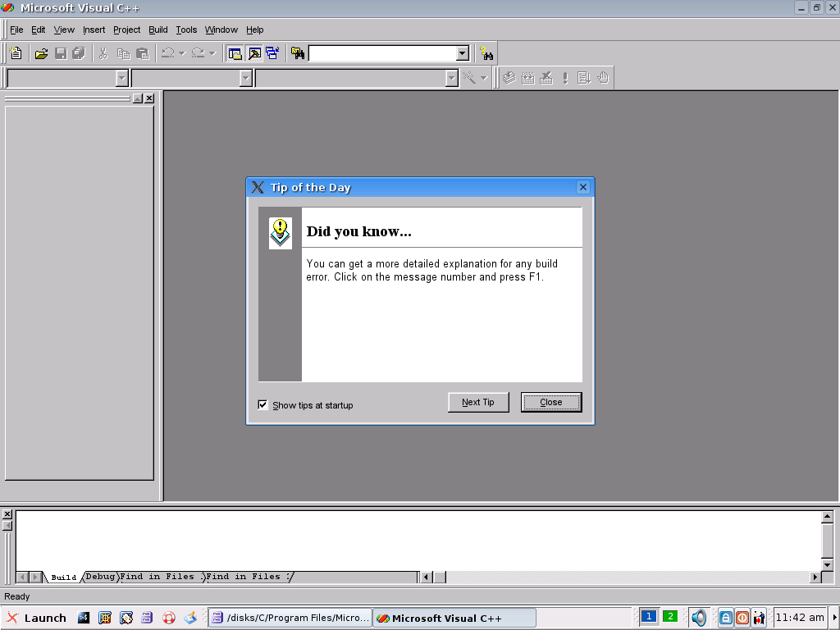Open the Undo history dropdown arrow
The height and width of the screenshot is (630, 840).
click(x=182, y=53)
